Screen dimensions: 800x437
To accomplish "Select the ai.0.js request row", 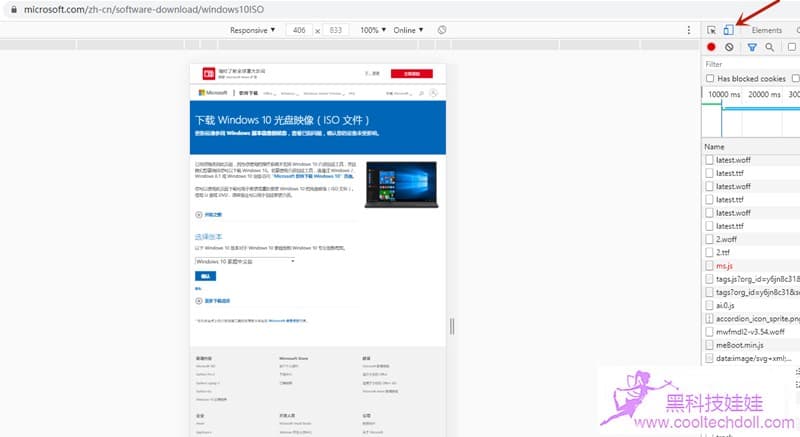I will (x=751, y=305).
